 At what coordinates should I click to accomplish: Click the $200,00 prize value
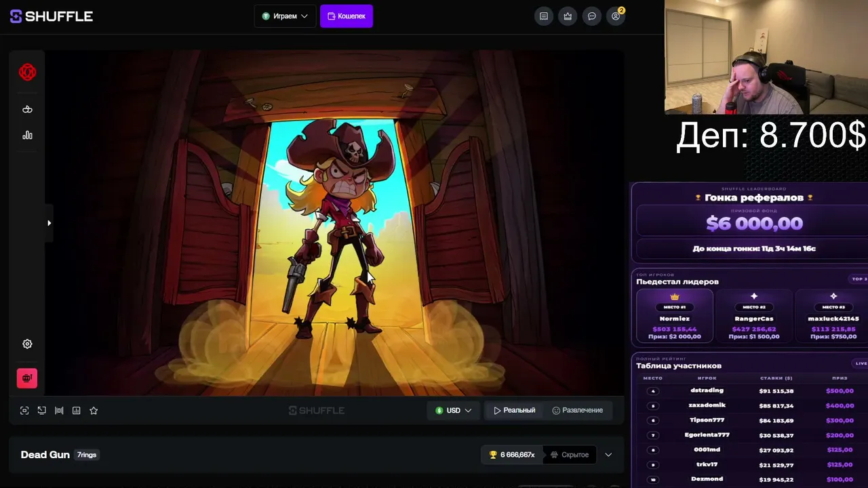coord(840,435)
